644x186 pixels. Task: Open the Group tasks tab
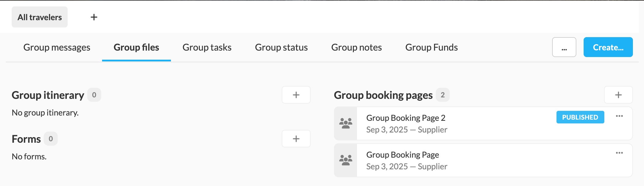[207, 47]
